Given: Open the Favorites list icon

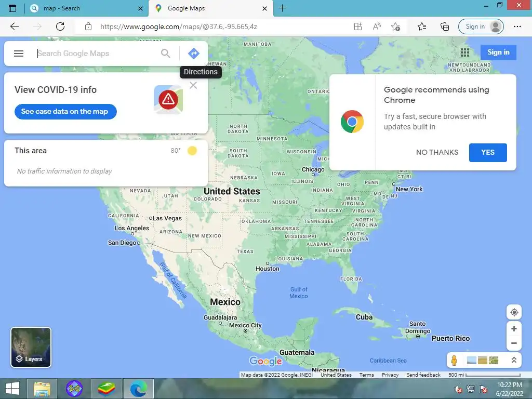Looking at the screenshot, I should [422, 26].
